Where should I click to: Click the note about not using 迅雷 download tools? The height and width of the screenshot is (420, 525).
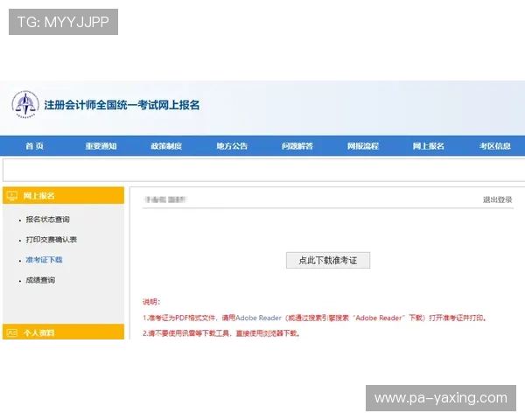coord(221,333)
